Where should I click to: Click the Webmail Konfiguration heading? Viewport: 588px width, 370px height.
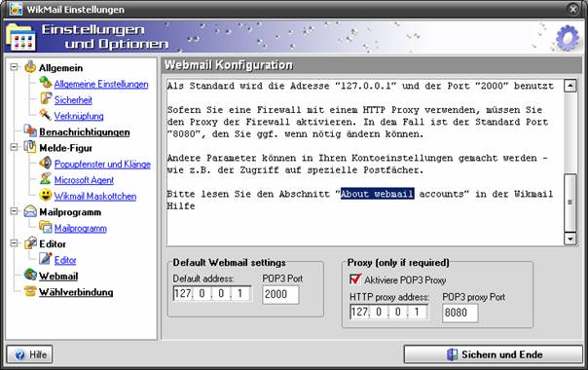click(229, 65)
